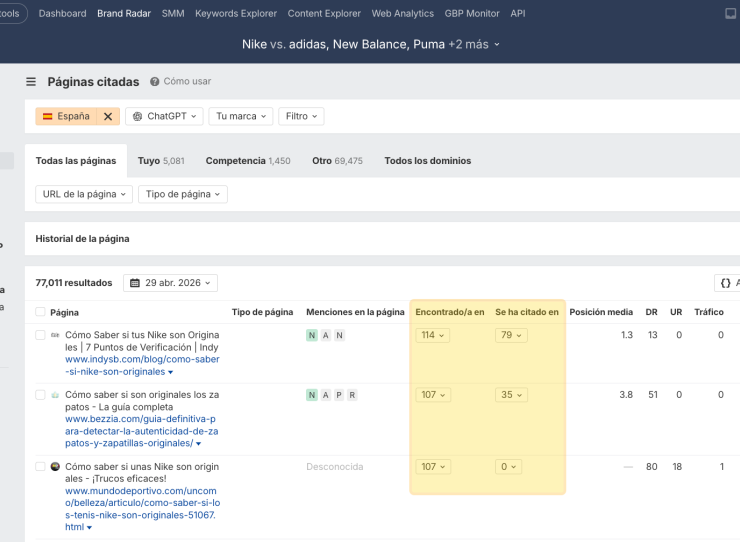Open the Tu marca dropdown
Image resolution: width=740 pixels, height=542 pixels.
click(x=241, y=116)
